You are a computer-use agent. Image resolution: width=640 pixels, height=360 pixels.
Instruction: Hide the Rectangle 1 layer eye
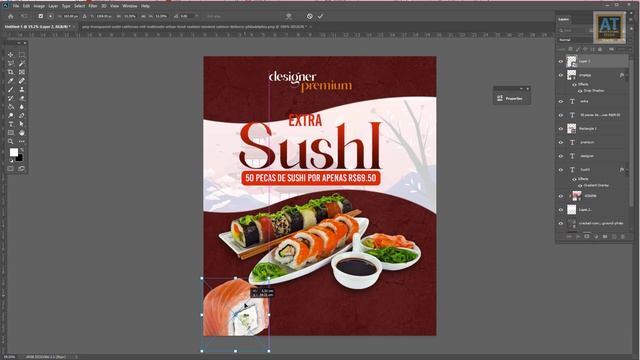click(560, 129)
